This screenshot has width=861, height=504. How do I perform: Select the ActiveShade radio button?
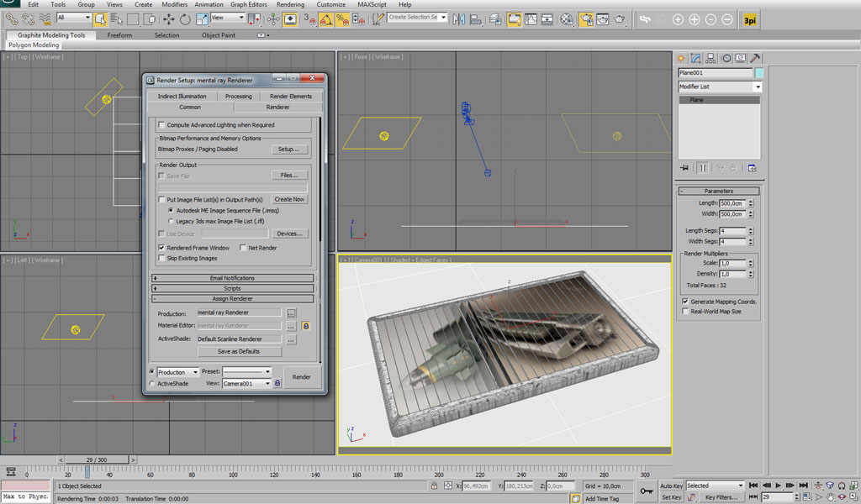point(152,384)
